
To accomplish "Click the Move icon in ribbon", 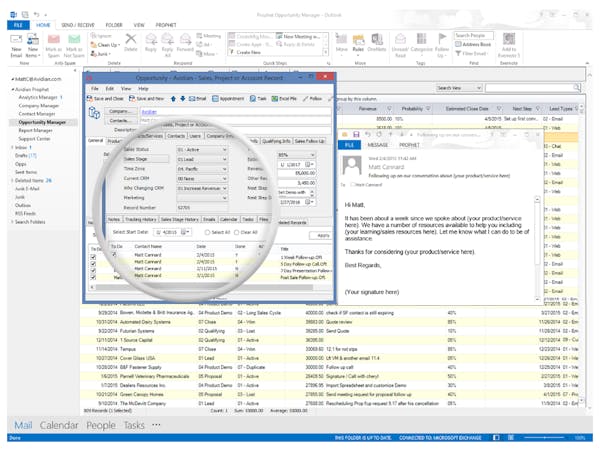I will [x=341, y=43].
